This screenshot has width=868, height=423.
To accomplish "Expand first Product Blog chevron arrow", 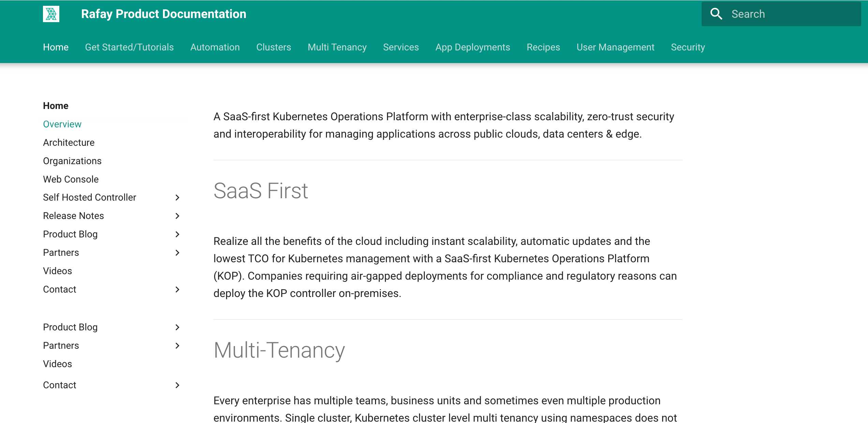I will [177, 234].
